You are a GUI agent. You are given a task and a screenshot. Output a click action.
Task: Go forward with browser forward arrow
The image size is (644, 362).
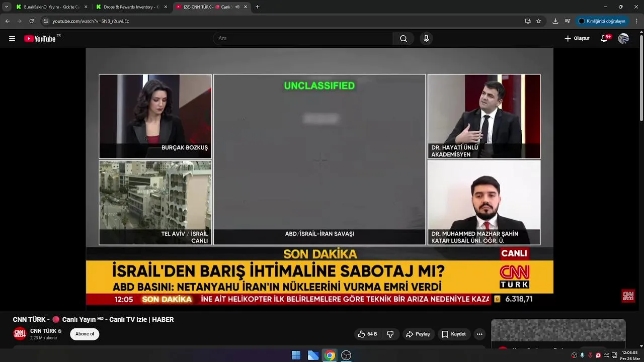tap(20, 21)
